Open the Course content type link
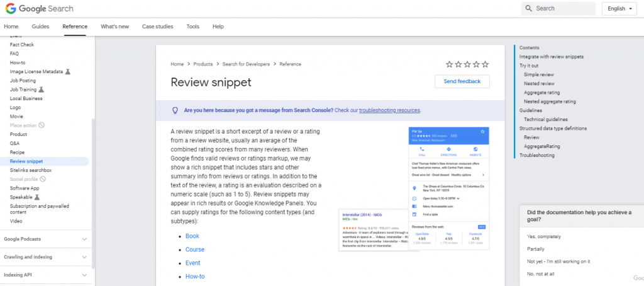Image resolution: width=644 pixels, height=286 pixels. (x=195, y=249)
